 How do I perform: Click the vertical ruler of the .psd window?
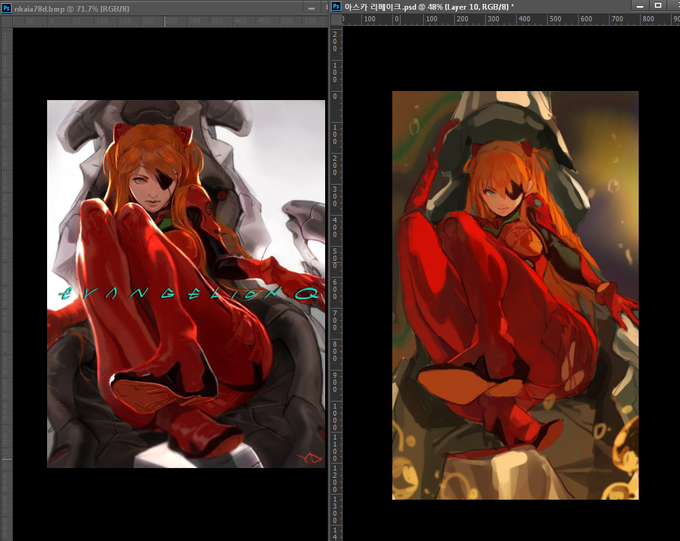[336, 283]
